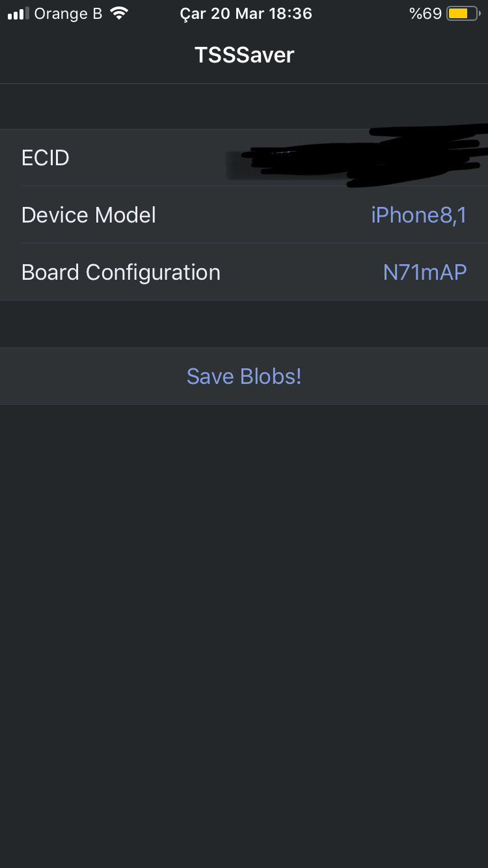Screen dimensions: 488x868
Task: Tap empty space between Board Configuration and N71mAP
Action: [302, 272]
